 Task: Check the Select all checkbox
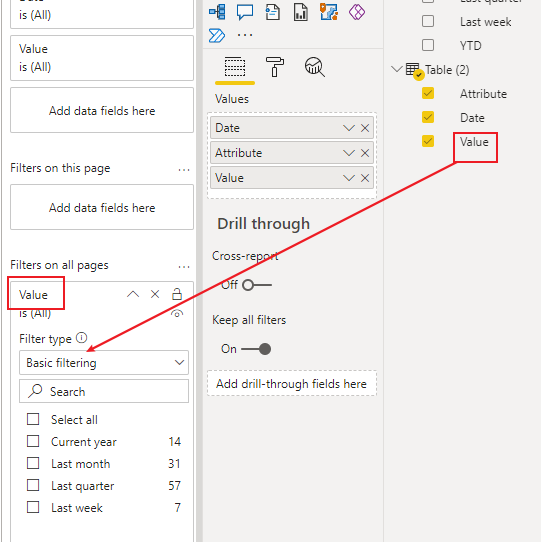coord(33,419)
